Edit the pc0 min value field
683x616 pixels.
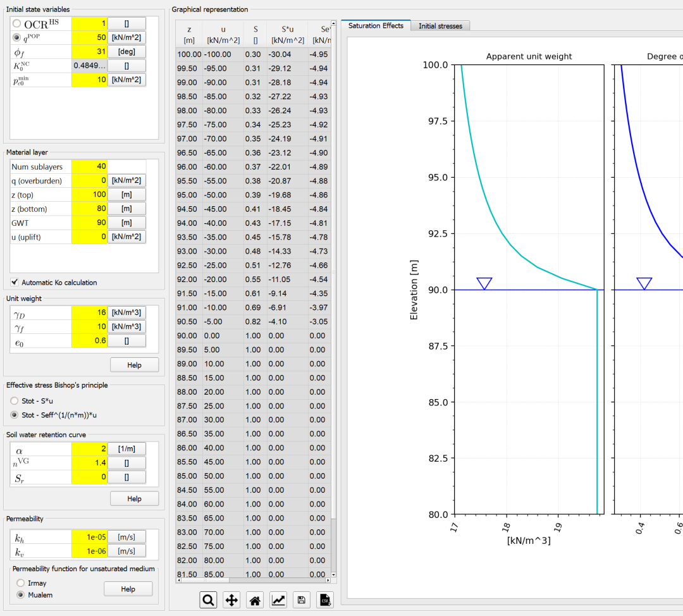click(x=89, y=80)
